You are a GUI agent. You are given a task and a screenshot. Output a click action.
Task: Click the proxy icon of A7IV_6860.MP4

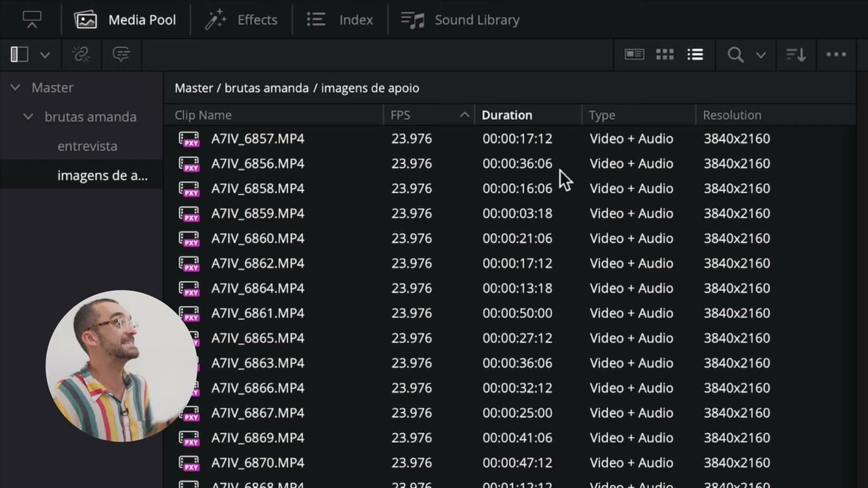[189, 239]
